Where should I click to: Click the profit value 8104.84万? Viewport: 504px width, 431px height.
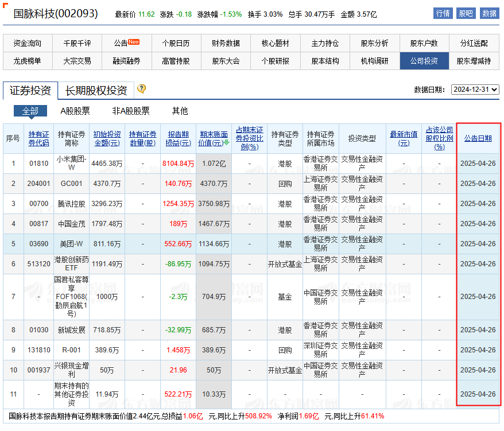pos(179,164)
